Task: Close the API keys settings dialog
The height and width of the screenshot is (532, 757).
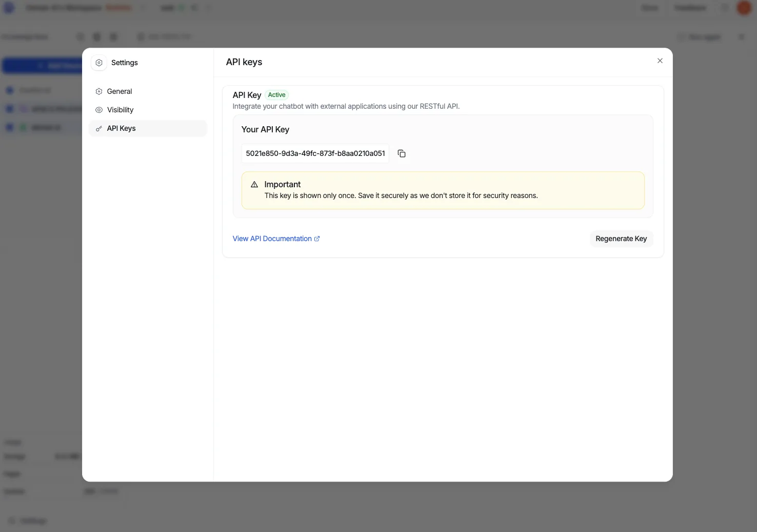Action: coord(660,61)
